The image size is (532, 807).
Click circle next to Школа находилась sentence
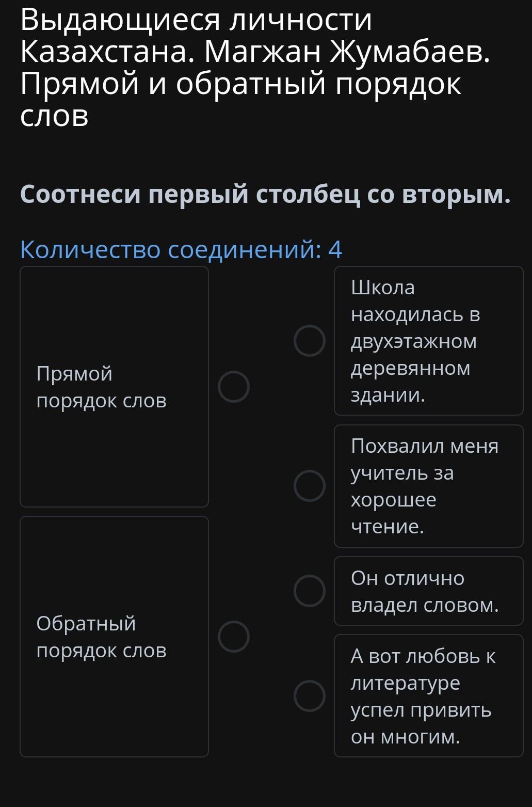pos(310,341)
